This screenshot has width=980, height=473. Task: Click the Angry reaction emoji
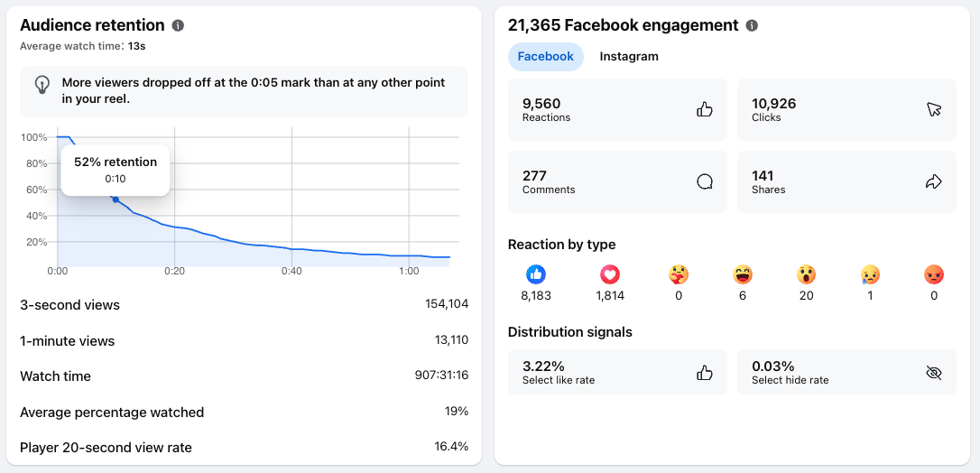[x=934, y=274]
